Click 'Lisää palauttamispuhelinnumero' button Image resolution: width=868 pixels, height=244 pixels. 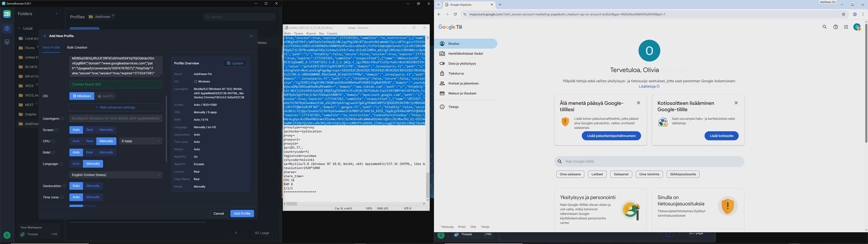coord(611,136)
